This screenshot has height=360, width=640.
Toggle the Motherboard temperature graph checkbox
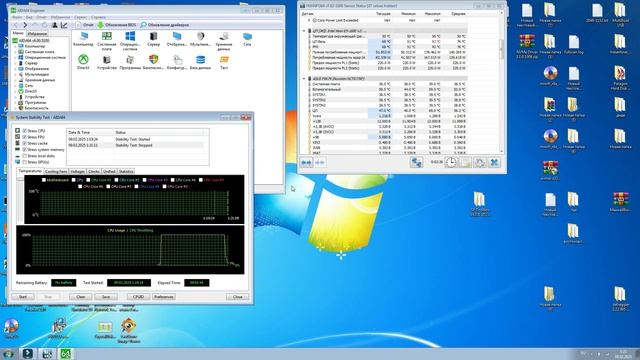[44, 180]
